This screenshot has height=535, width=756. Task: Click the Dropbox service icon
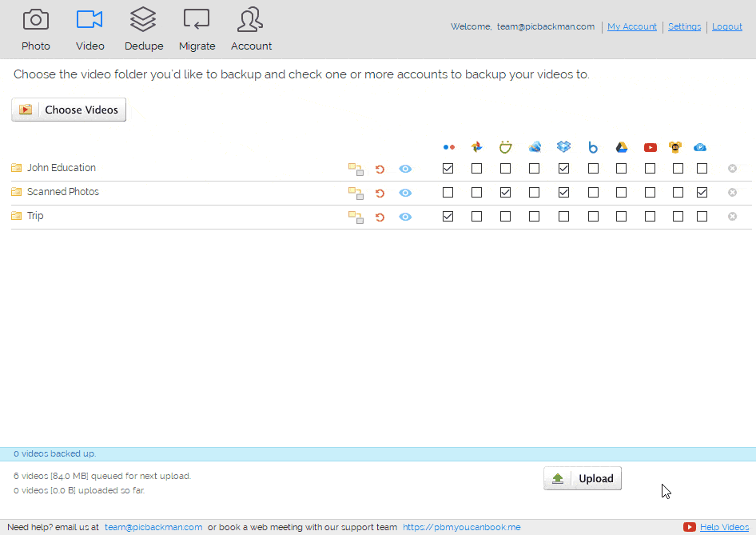tap(564, 147)
